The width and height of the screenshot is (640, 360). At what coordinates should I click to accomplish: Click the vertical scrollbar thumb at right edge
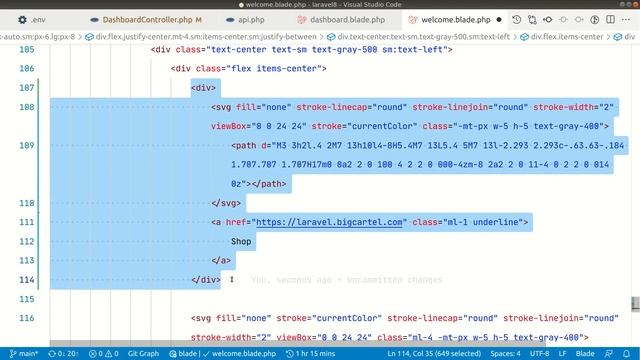[636, 304]
